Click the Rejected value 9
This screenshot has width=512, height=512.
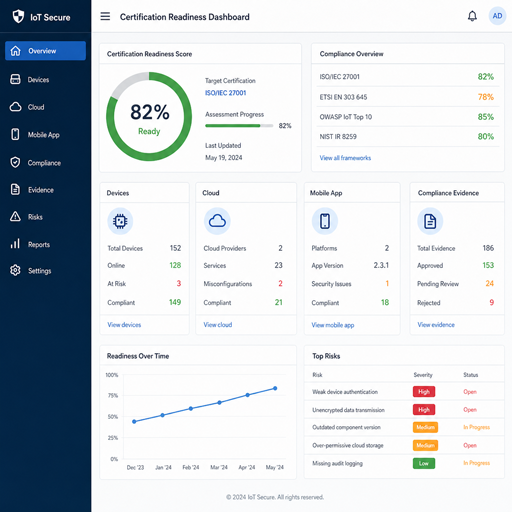pyautogui.click(x=492, y=302)
